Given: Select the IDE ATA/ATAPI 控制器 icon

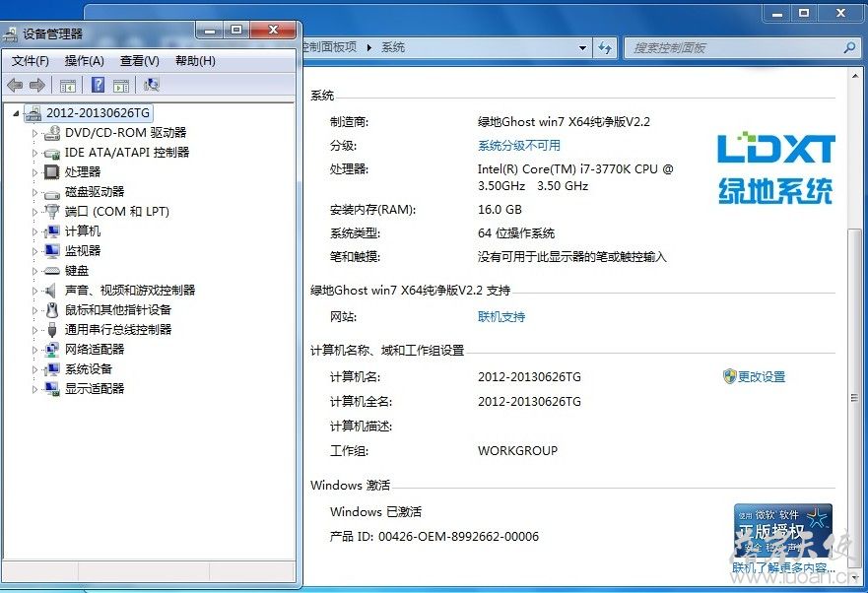Looking at the screenshot, I should coord(52,153).
